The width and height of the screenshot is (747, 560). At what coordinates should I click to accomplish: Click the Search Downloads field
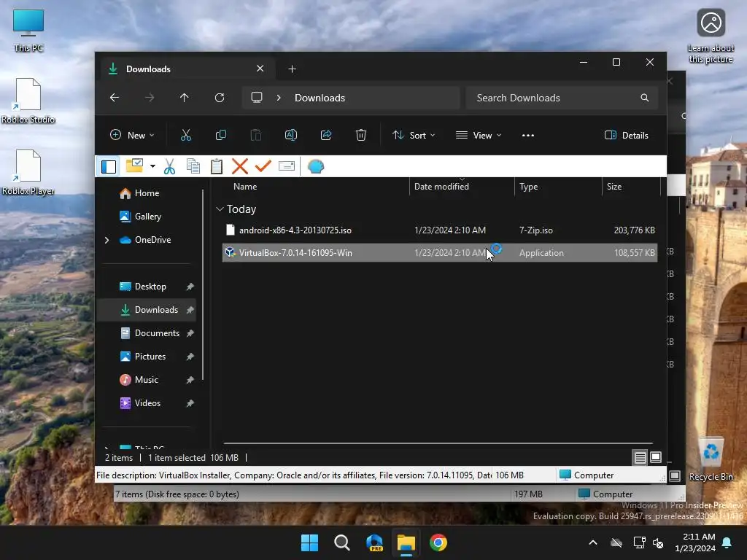point(562,98)
